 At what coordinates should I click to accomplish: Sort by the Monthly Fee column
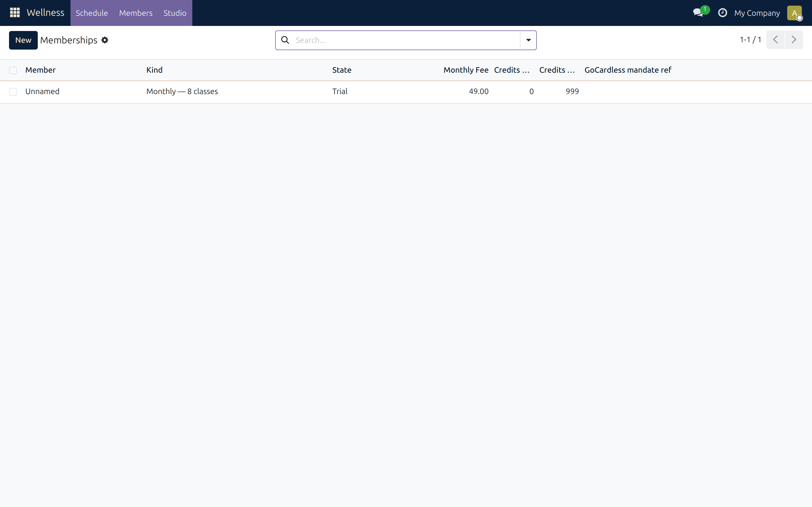click(466, 70)
